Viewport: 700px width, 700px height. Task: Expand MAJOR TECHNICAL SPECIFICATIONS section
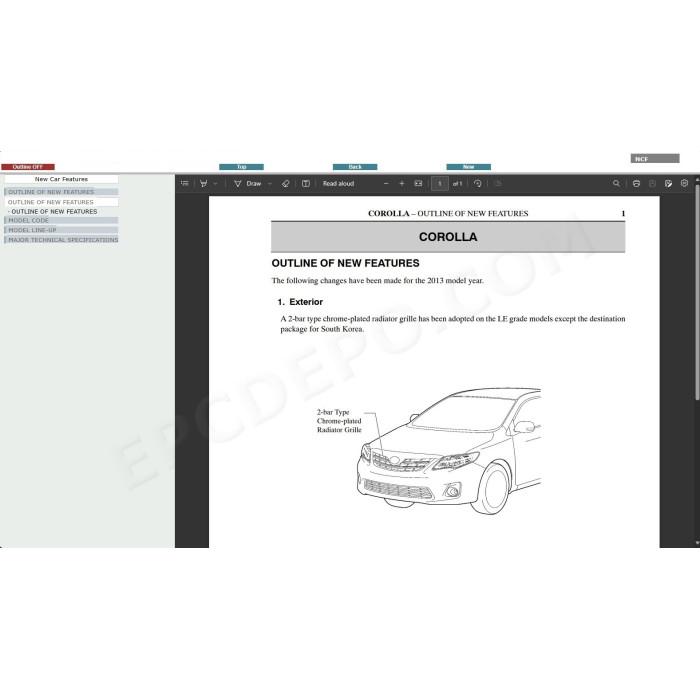tap(61, 240)
